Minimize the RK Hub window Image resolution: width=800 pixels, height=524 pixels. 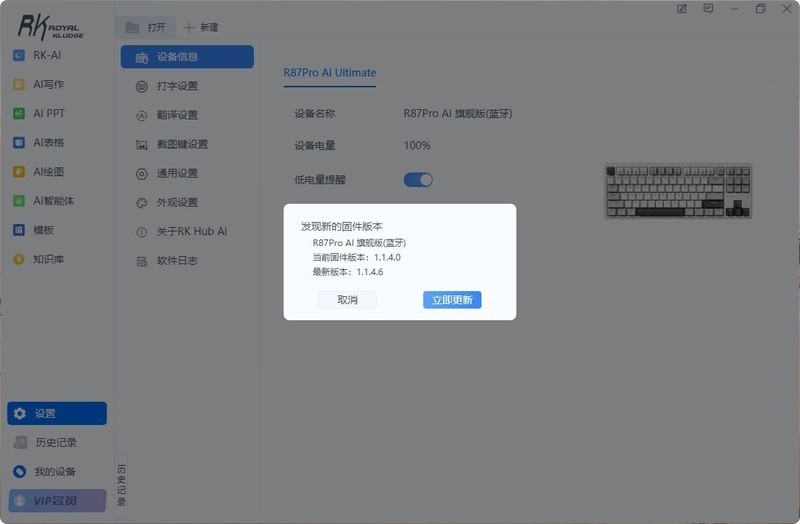pos(735,9)
